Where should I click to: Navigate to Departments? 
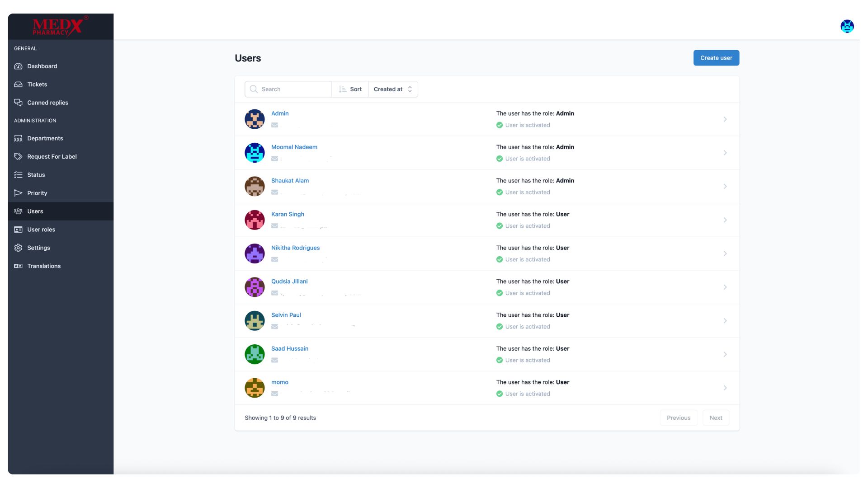[61, 138]
